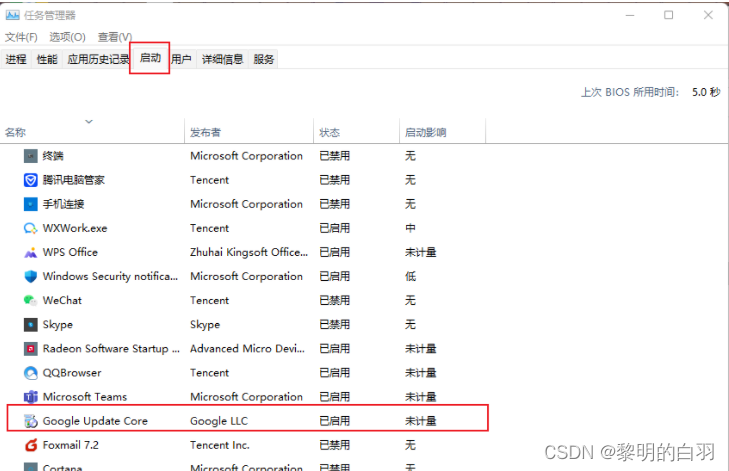The width and height of the screenshot is (729, 471).
Task: Switch to the 用户 tab
Action: (181, 59)
